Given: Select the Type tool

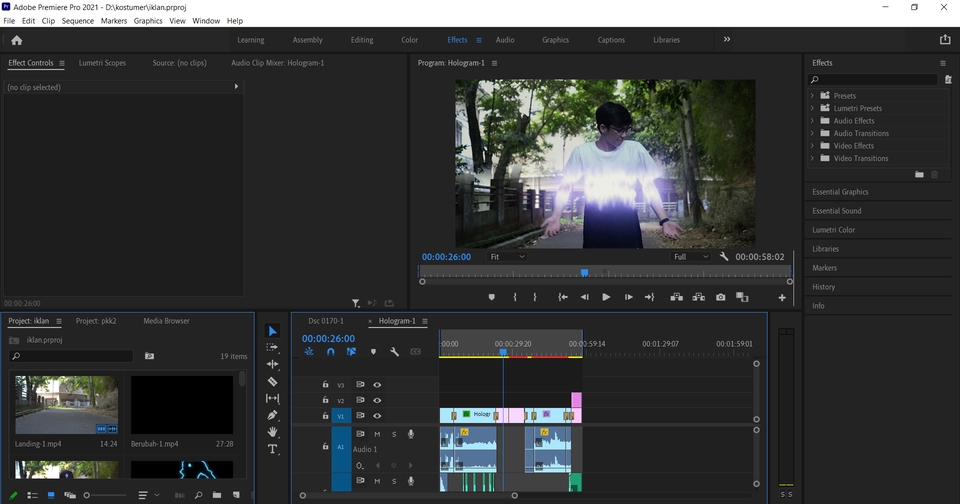Looking at the screenshot, I should tap(272, 449).
